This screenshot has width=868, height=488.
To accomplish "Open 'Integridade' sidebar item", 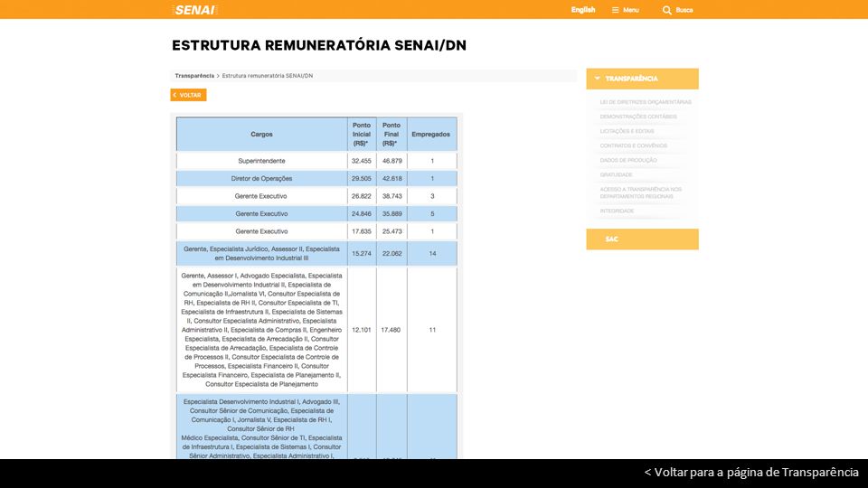I will 617,211.
